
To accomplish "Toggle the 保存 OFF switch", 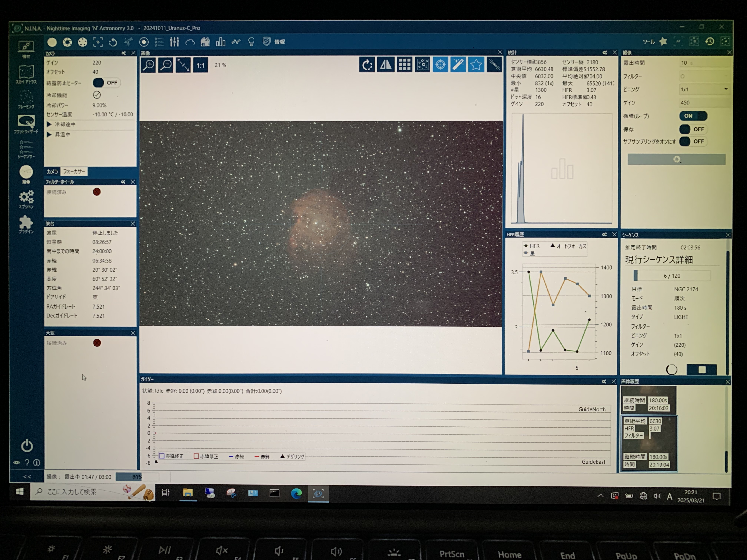I will click(x=693, y=129).
